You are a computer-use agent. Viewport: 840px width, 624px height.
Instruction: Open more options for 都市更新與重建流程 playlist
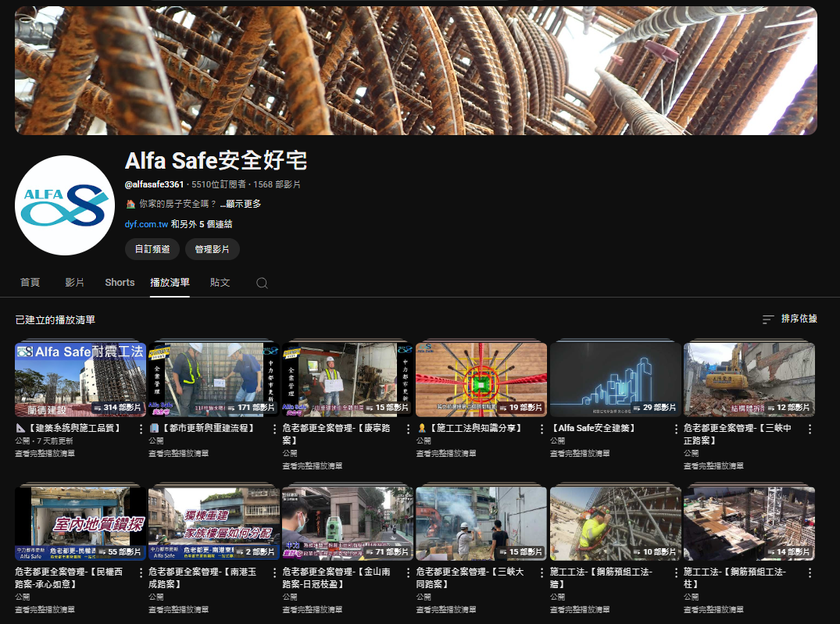pos(275,429)
